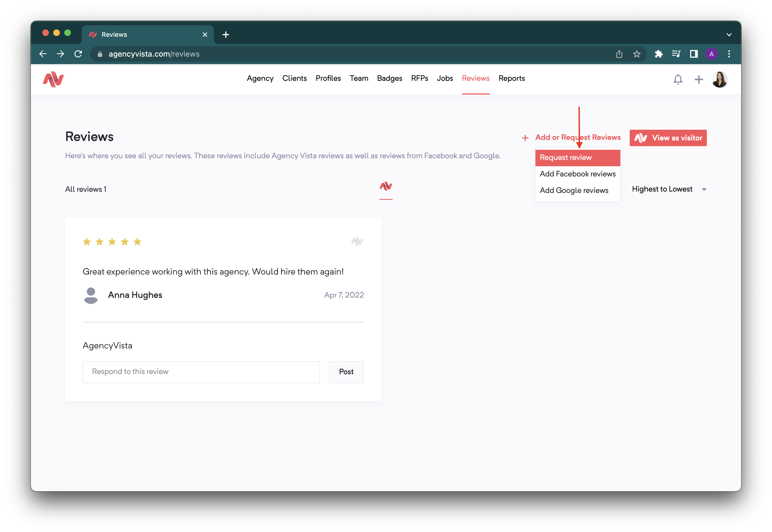Click the five-star rating
772x532 pixels.
tap(112, 242)
